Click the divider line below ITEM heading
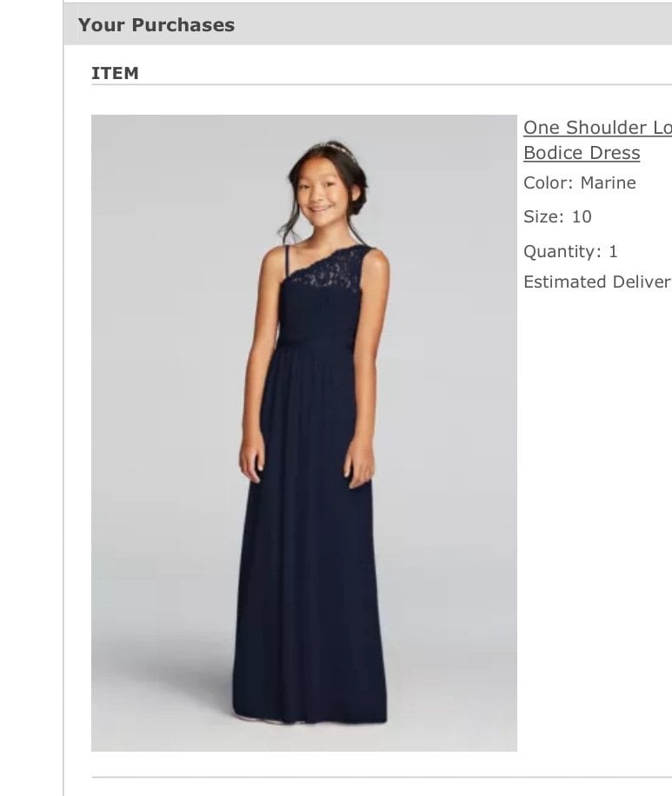 coord(382,85)
